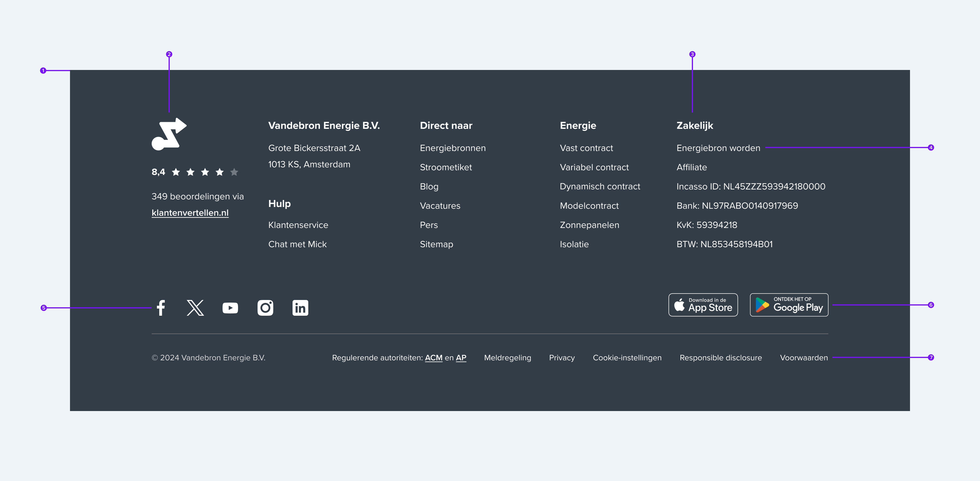Click the first rating star

(x=176, y=172)
